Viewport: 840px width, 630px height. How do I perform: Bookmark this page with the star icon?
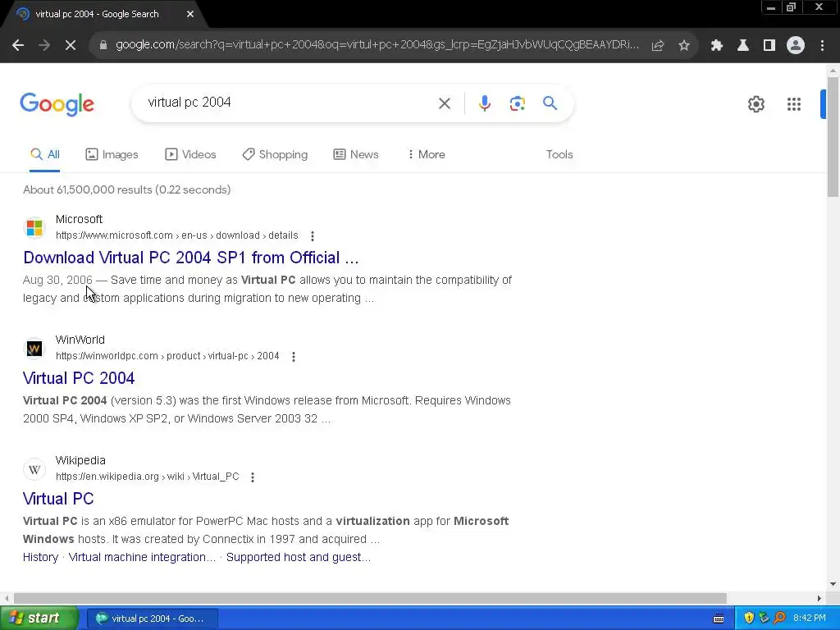pyautogui.click(x=684, y=46)
